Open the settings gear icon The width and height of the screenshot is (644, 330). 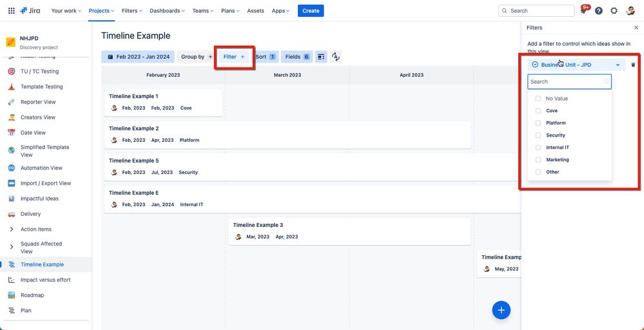[x=614, y=11]
